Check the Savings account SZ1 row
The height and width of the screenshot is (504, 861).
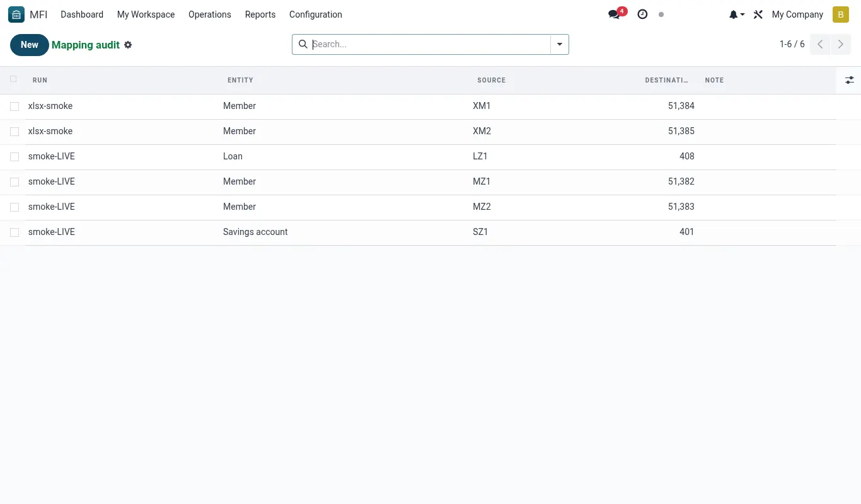coord(14,232)
